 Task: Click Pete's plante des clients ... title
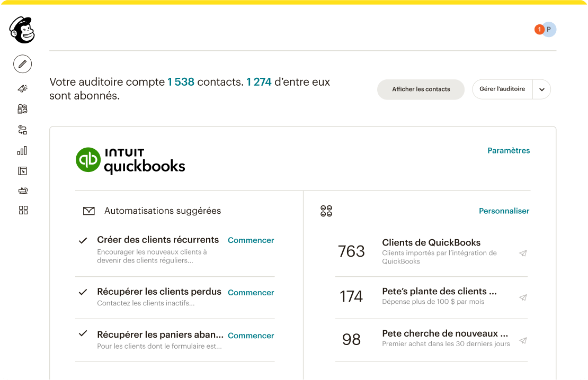(439, 291)
